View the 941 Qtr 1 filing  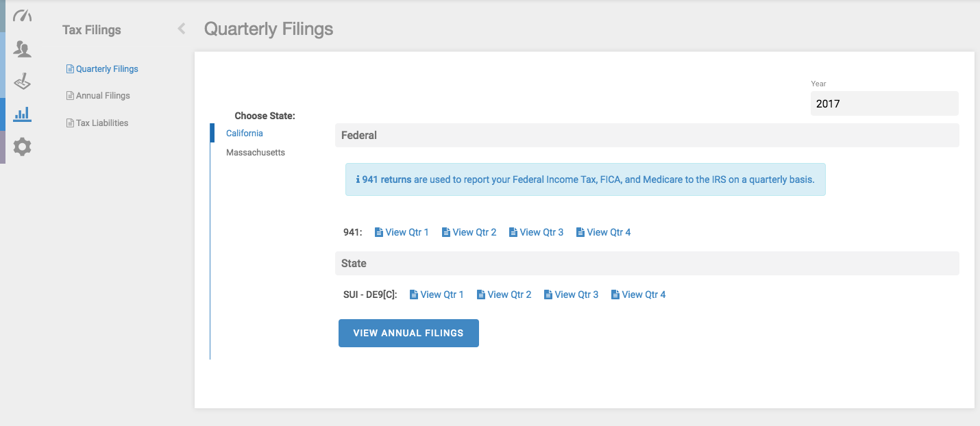point(402,232)
